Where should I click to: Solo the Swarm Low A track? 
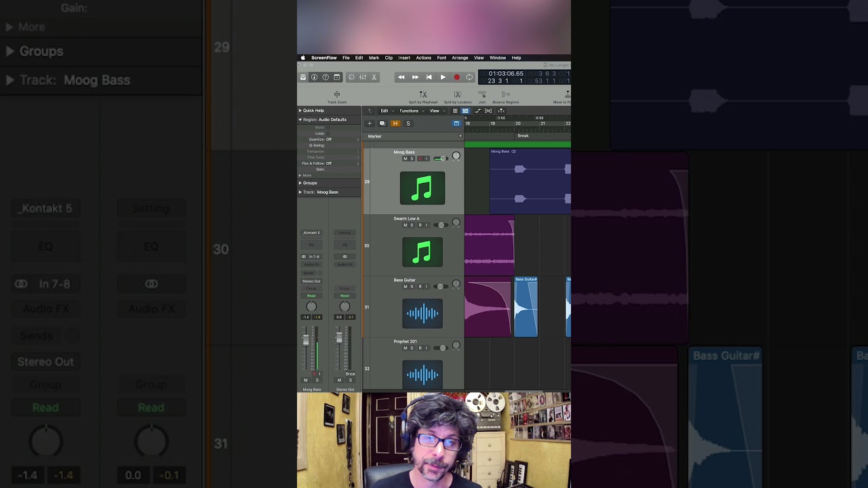tap(412, 225)
